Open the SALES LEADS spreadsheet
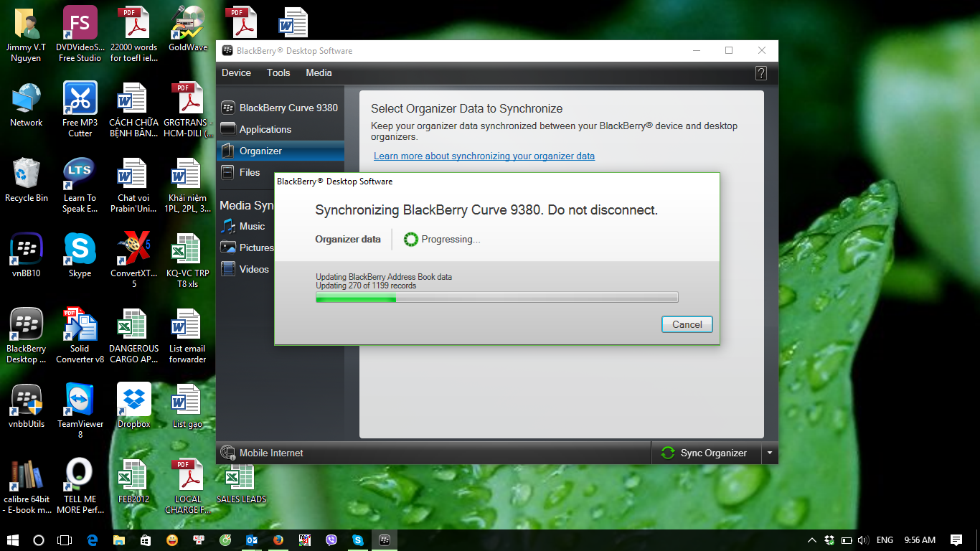Screen dimensions: 980x551 242,482
